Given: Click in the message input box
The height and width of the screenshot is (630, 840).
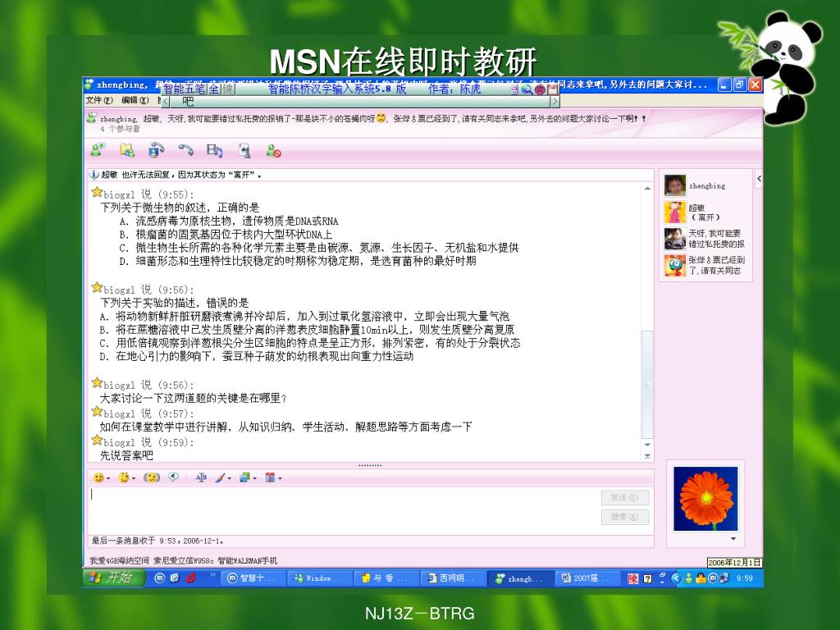Looking at the screenshot, I should (x=343, y=509).
